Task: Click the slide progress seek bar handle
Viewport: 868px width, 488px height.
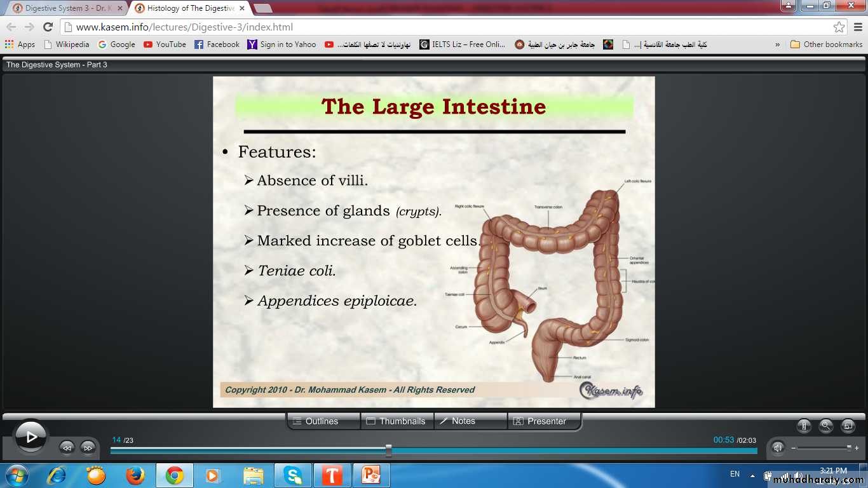Action: 388,451
